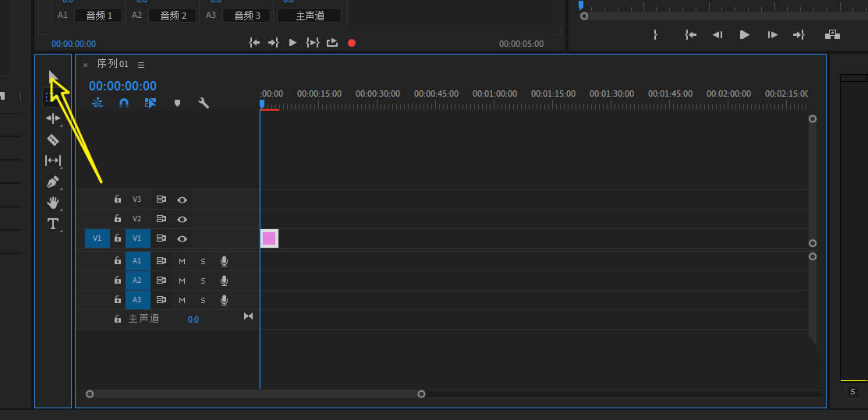Close the 序列01 sequence tab
868x420 pixels.
(85, 65)
